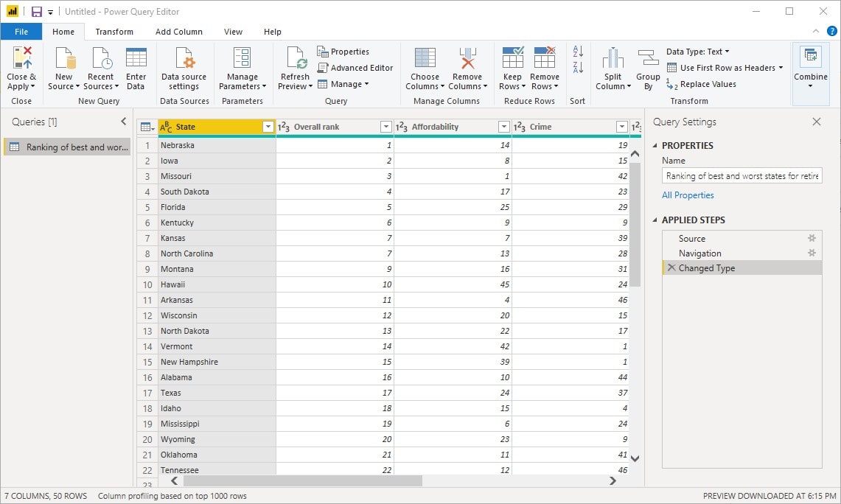841x504 pixels.
Task: Select the Ranking of best and worst query
Action: tap(68, 147)
